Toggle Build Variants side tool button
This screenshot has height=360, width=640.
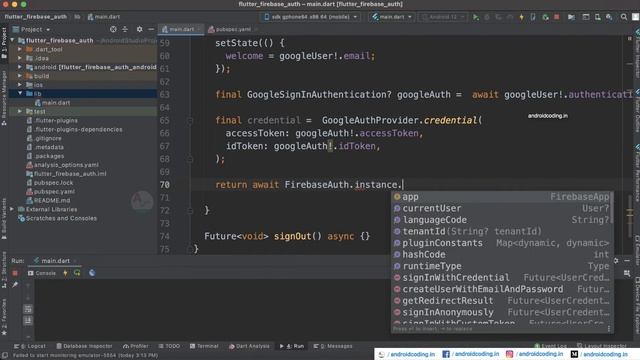[x=4, y=218]
